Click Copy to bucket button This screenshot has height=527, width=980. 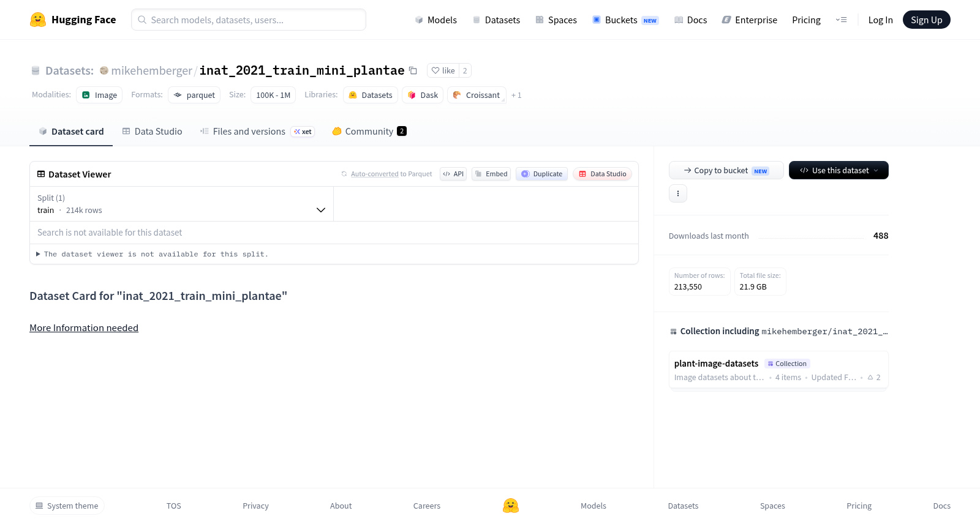726,170
